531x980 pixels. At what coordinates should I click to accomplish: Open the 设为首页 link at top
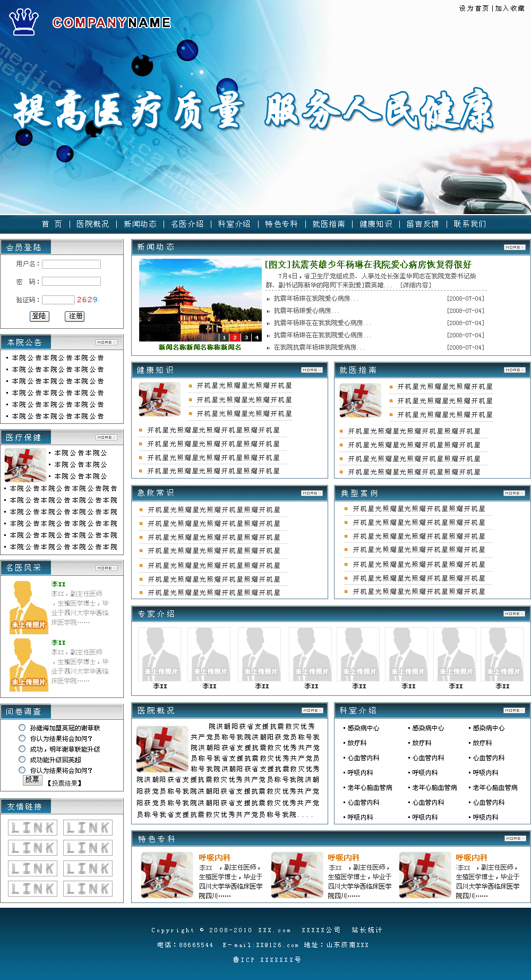474,8
